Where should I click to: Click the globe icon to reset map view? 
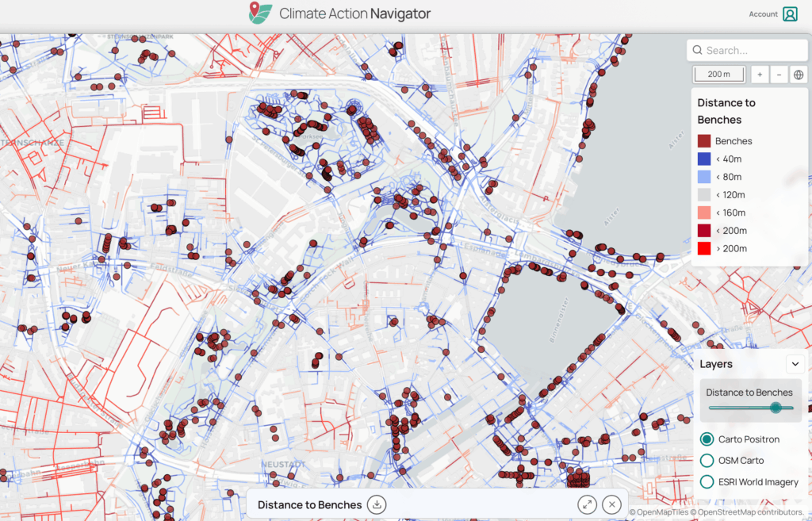[799, 74]
